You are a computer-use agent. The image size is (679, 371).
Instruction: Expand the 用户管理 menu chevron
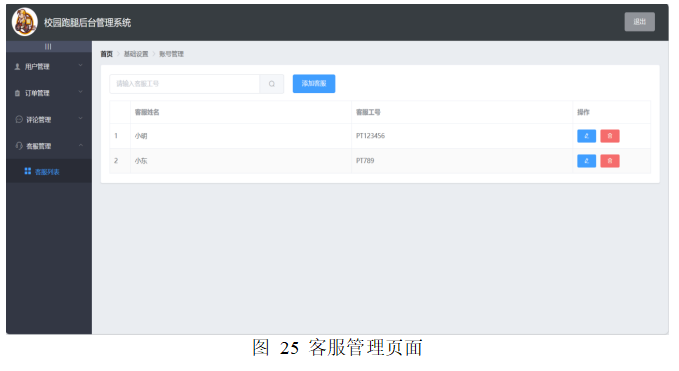[81, 66]
